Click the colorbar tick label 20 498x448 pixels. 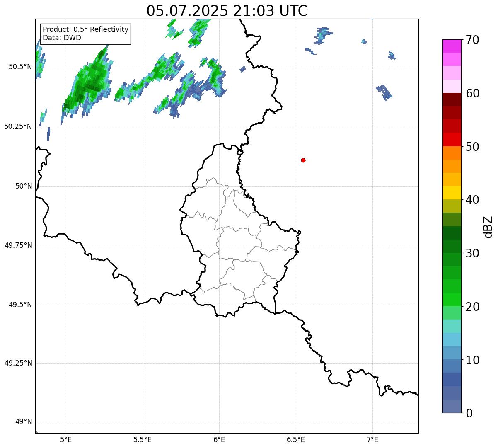click(x=472, y=307)
